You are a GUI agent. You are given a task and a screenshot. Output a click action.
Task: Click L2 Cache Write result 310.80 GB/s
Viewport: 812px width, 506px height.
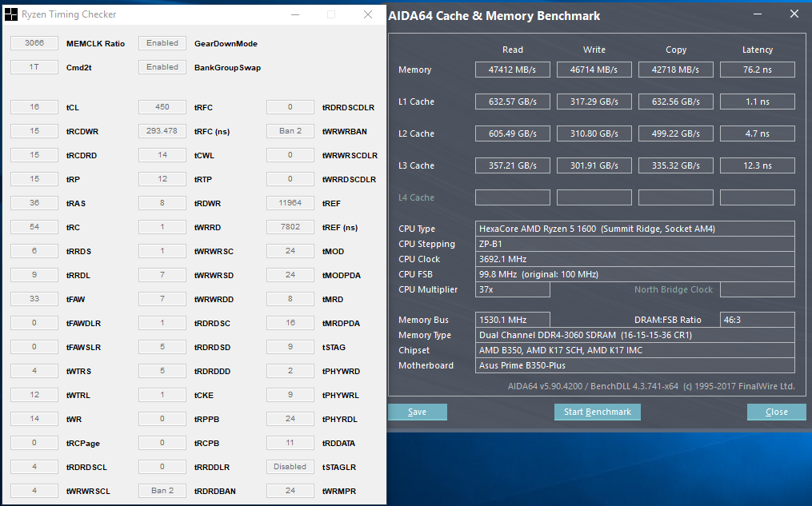(594, 133)
